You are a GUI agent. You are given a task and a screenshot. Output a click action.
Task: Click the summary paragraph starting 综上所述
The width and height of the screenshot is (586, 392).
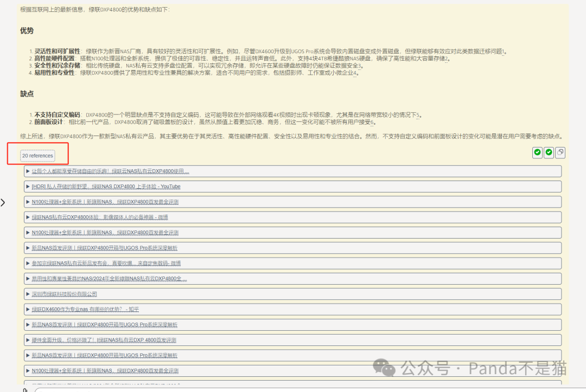pos(291,136)
